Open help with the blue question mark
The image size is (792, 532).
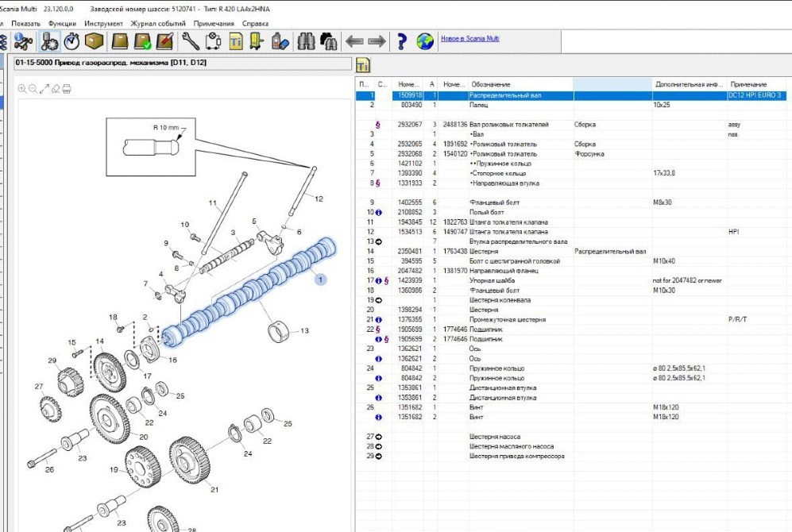coord(402,41)
